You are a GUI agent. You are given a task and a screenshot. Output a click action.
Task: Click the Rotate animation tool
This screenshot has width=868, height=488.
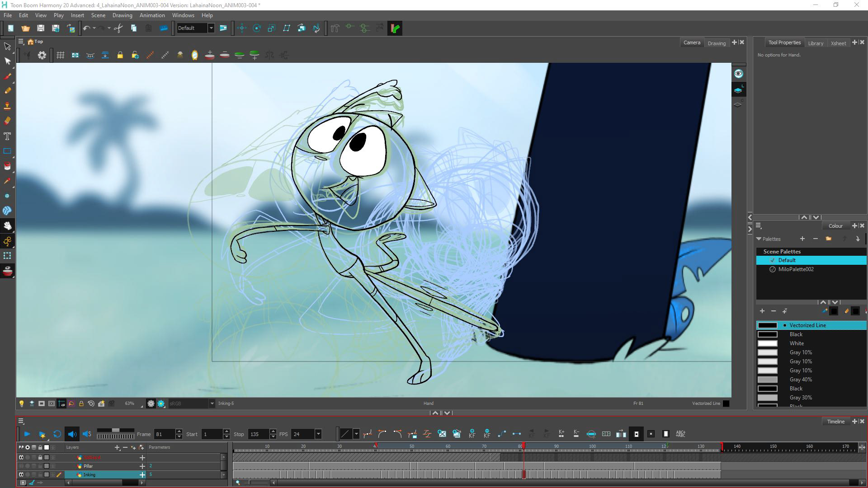coord(257,28)
